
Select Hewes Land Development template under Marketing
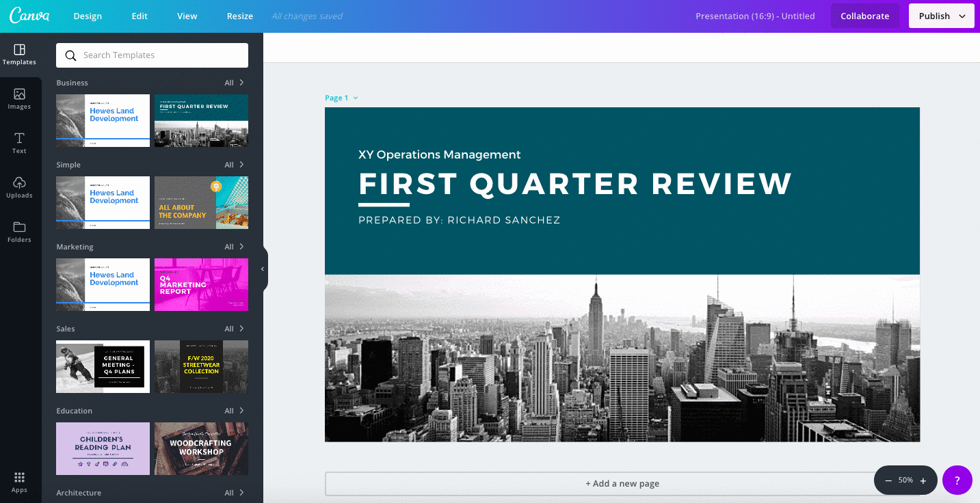pyautogui.click(x=103, y=284)
